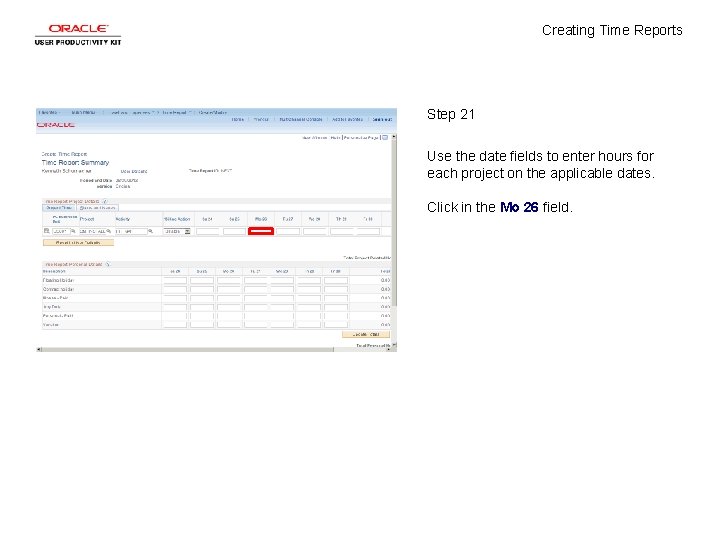Click the Update Totals button

pos(366,334)
